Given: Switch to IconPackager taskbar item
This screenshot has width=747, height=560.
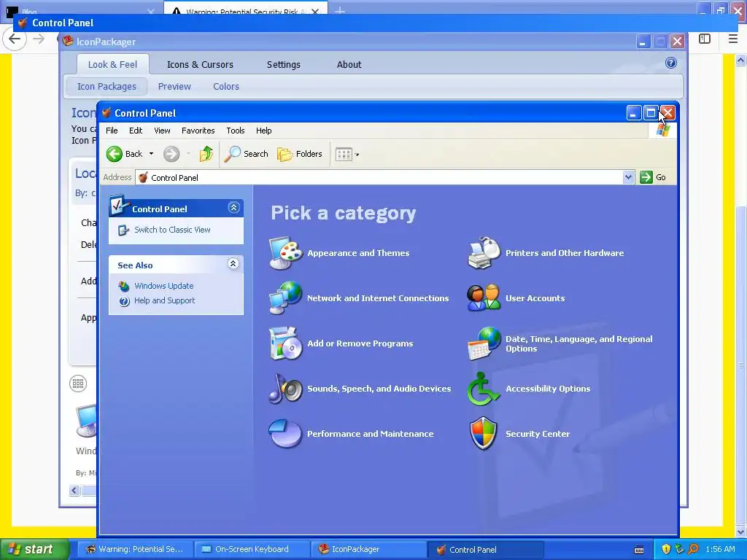Looking at the screenshot, I should pyautogui.click(x=368, y=549).
